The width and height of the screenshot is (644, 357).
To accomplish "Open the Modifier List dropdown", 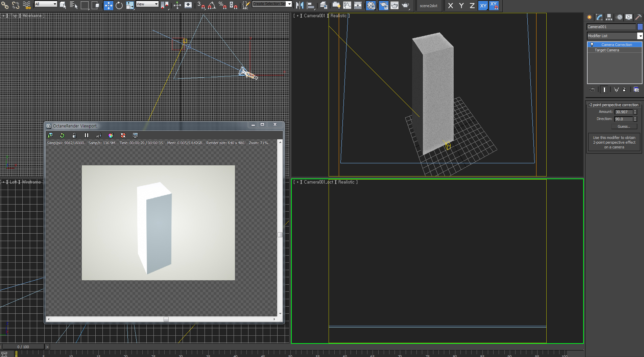I will [x=640, y=36].
